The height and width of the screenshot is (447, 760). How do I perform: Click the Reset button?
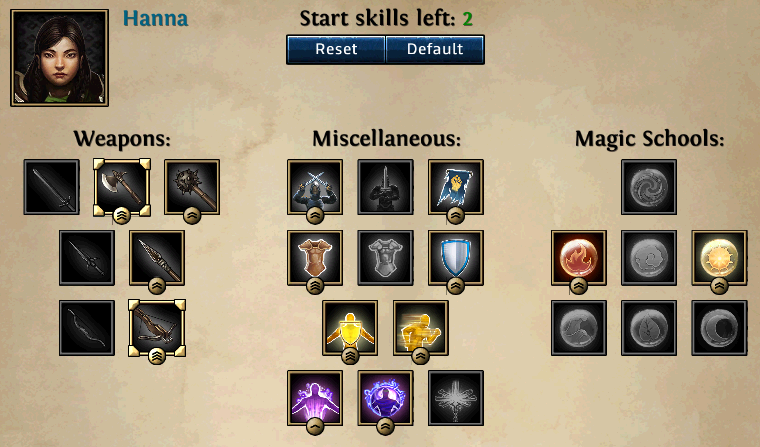(336, 49)
